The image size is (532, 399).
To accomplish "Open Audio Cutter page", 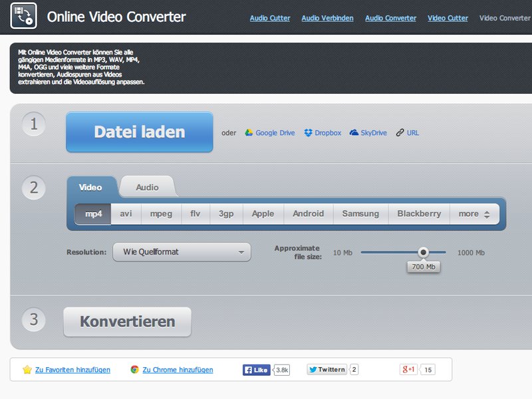I will pos(270,19).
